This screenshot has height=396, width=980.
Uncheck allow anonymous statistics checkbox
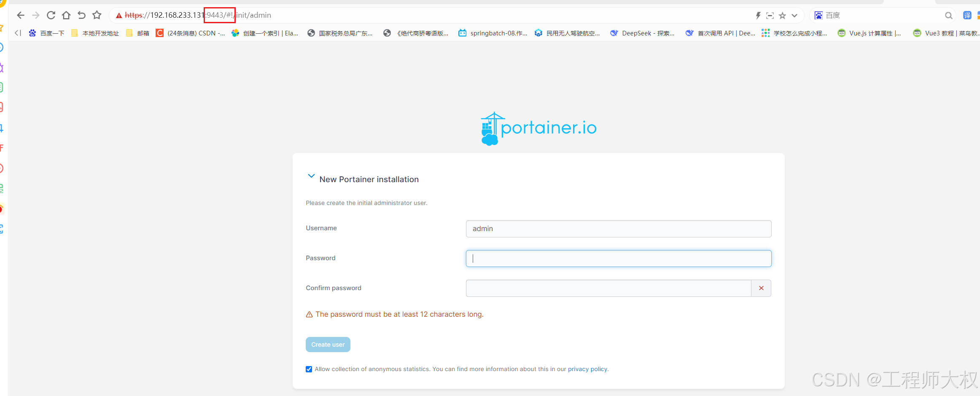point(309,369)
